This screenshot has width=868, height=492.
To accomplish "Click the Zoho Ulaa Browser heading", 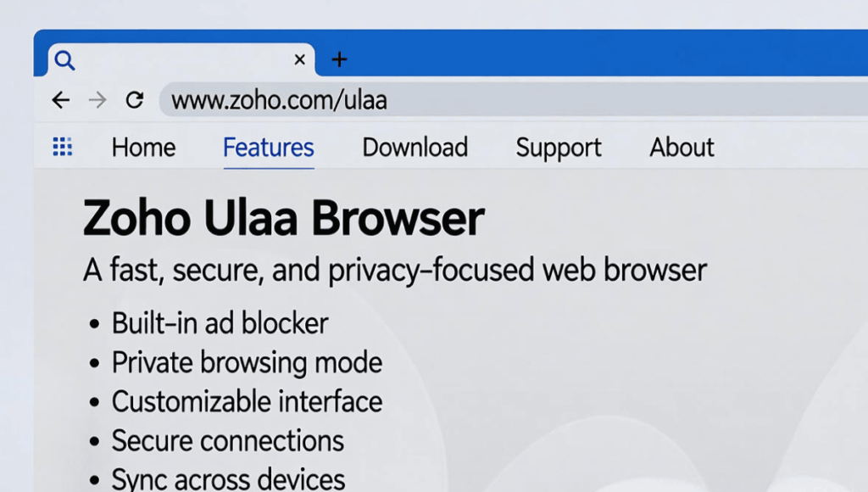I will point(283,219).
